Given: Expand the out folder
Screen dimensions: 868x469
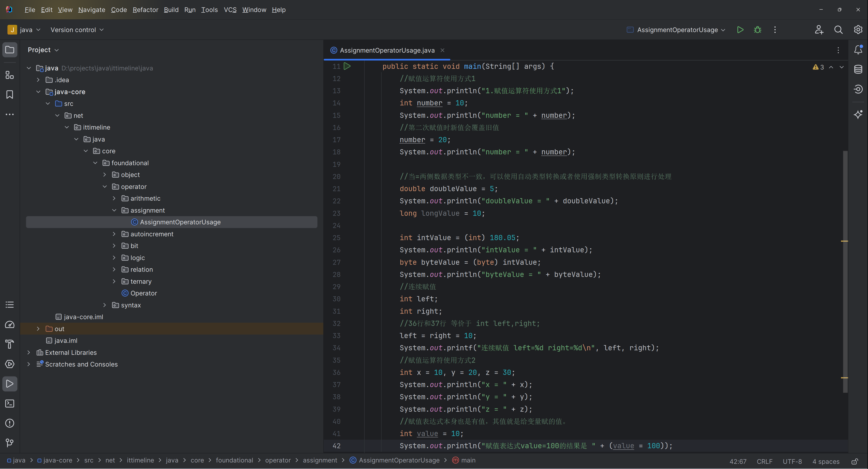Looking at the screenshot, I should point(38,329).
